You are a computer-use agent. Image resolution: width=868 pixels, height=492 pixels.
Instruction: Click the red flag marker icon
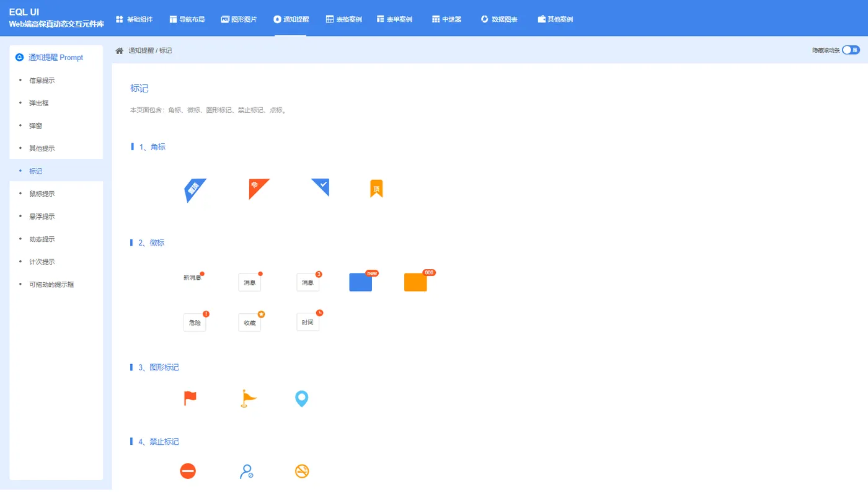coord(190,398)
